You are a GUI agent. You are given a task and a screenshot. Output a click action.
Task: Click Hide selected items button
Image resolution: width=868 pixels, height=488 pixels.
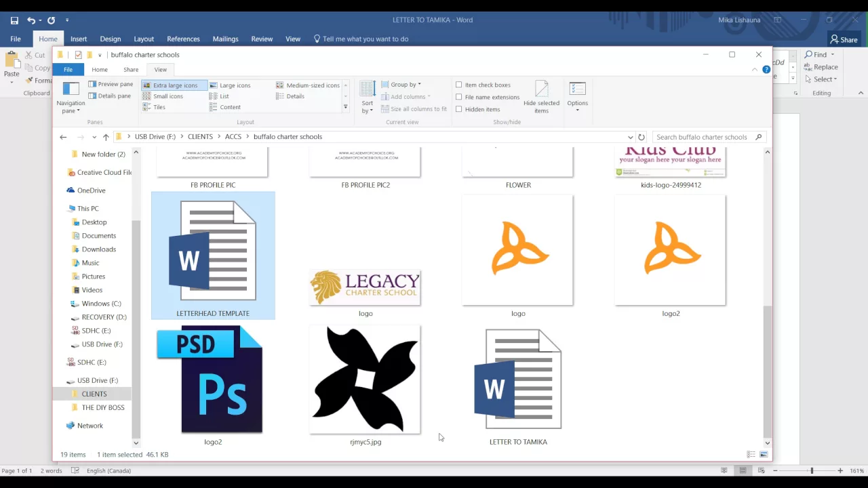click(541, 98)
